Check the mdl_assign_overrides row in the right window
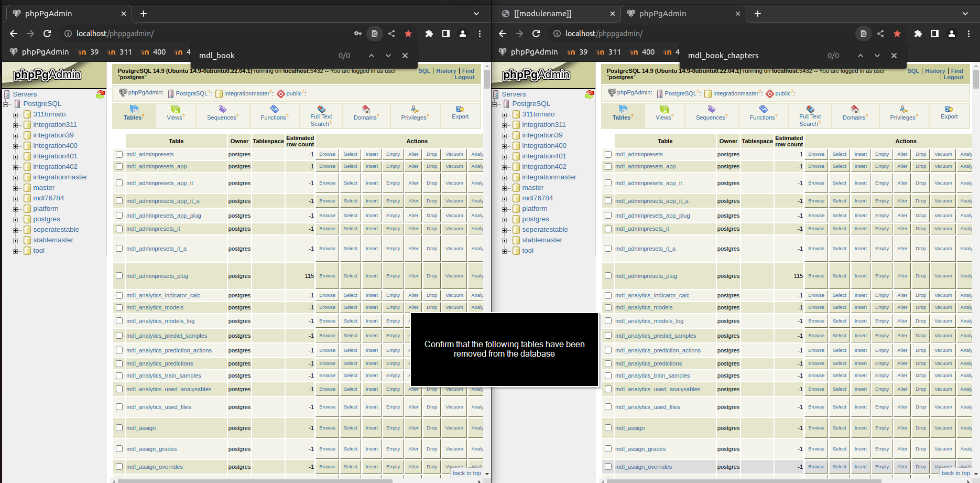Image resolution: width=980 pixels, height=483 pixels. pyautogui.click(x=608, y=467)
